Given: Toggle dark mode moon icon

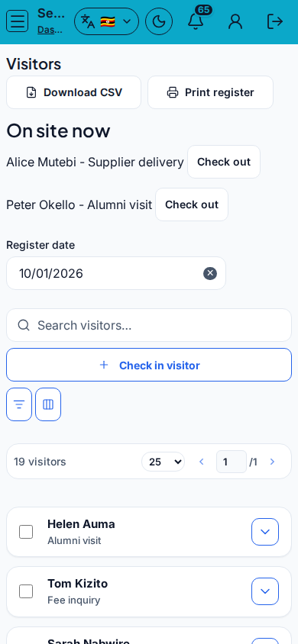Looking at the screenshot, I should (159, 21).
